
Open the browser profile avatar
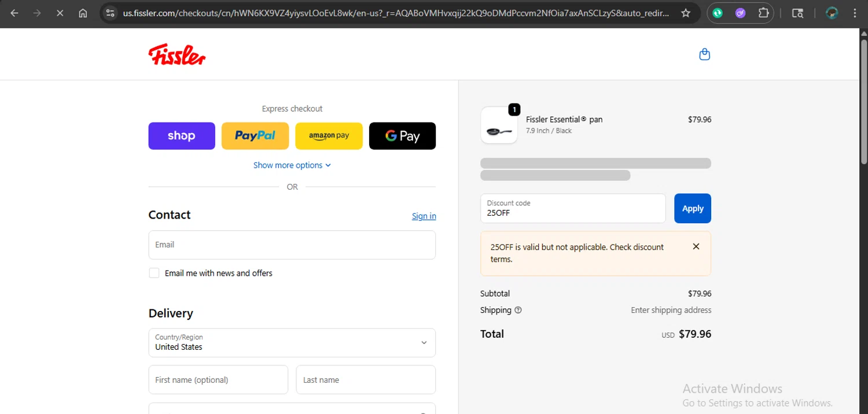pos(832,13)
